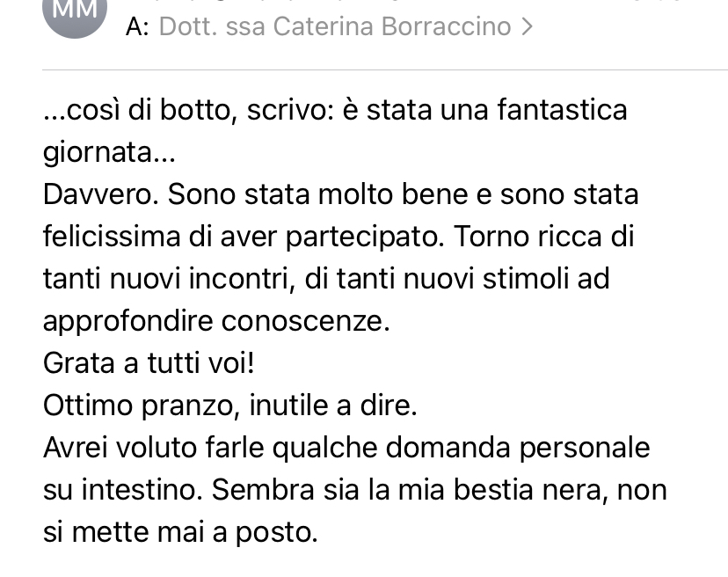
Task: Tap the word "fantastica" in message
Action: (562, 110)
